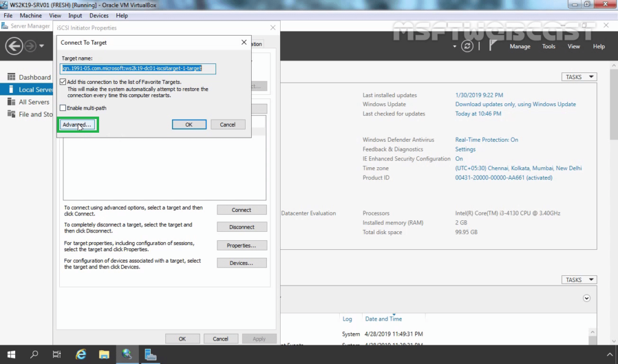Open navigation history dropdown beside forward arrow
Viewport: 618px width, 364px height.
42,46
